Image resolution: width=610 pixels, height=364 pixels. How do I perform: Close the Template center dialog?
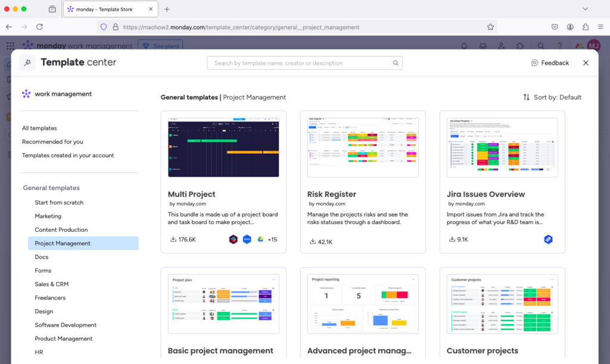586,63
